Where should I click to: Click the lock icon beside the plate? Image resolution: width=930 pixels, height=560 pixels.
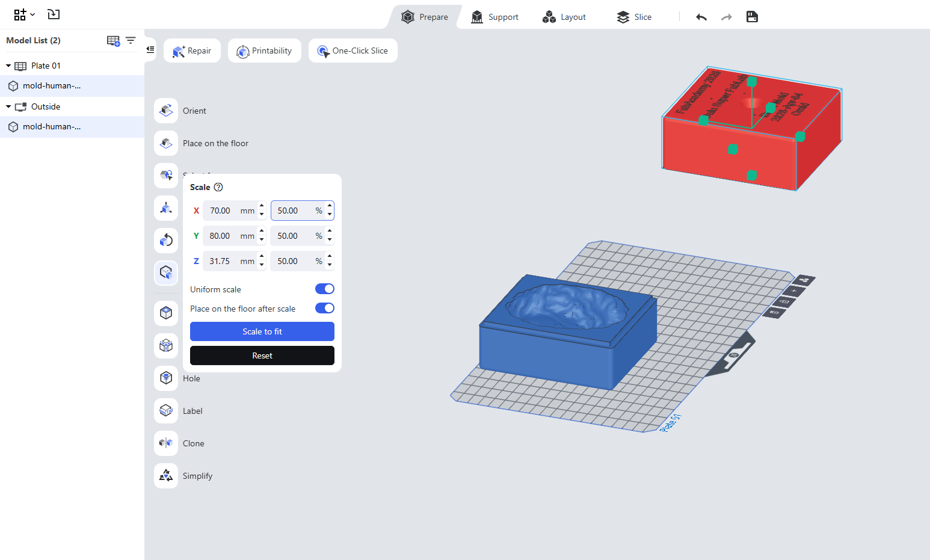pos(784,301)
